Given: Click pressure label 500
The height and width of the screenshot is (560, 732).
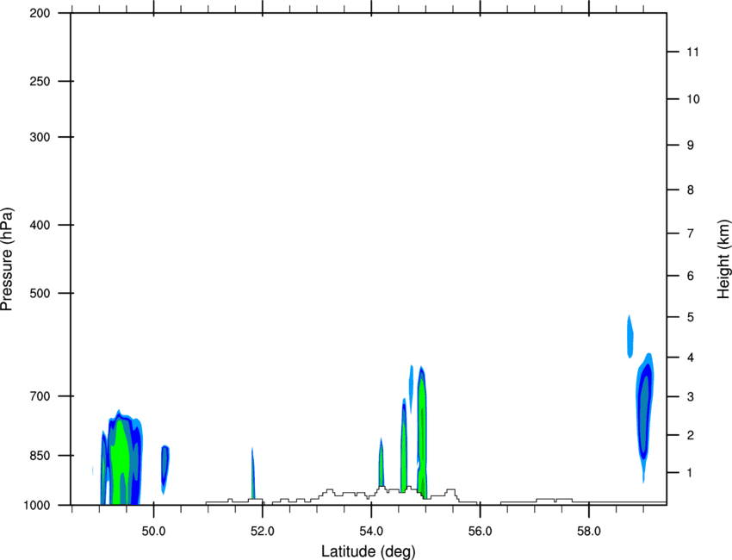Looking at the screenshot, I should tap(40, 293).
